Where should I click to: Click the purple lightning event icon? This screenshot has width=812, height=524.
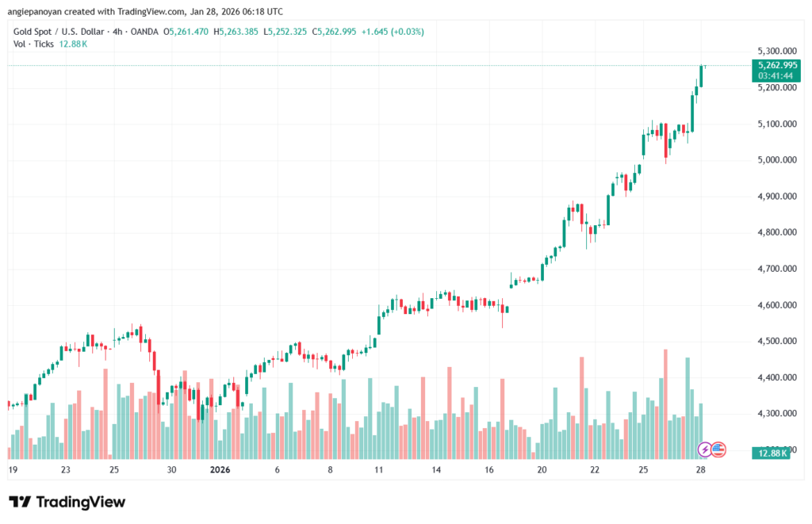(x=705, y=449)
